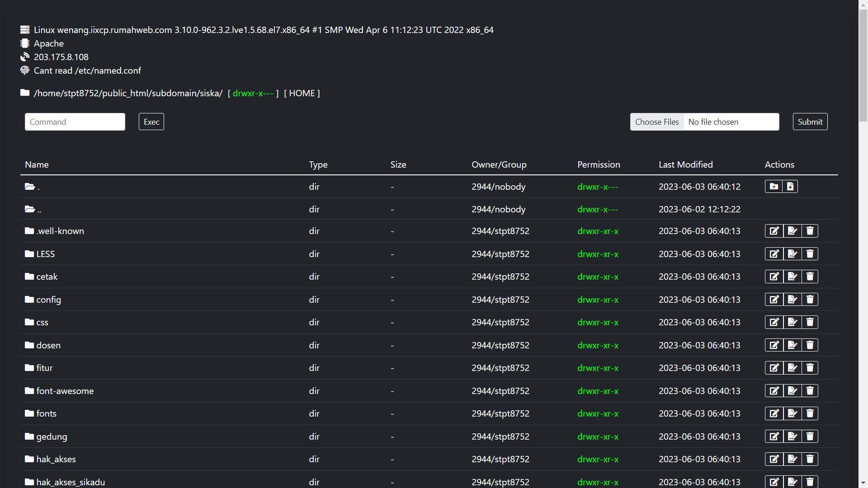Click the pencil-square edit icon for fitur
Screen dimensions: 868x488
click(774, 368)
